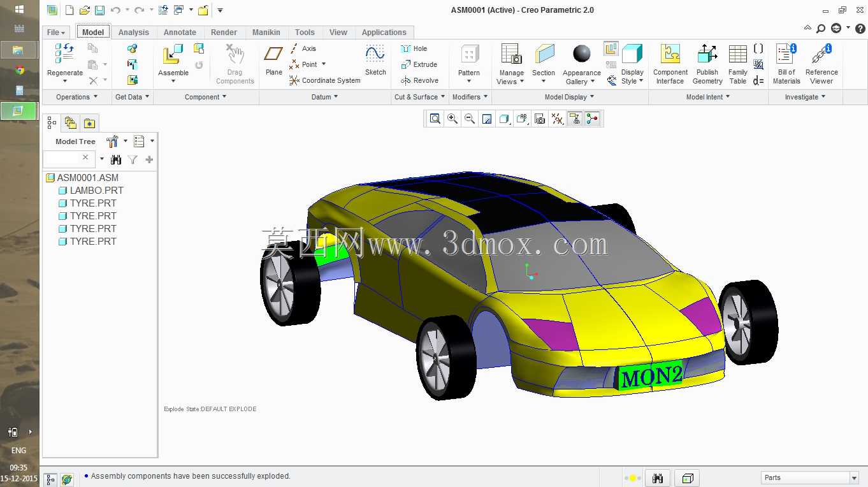Screen dimensions: 868x487
Task: Click the Assemble component icon
Action: 173,55
